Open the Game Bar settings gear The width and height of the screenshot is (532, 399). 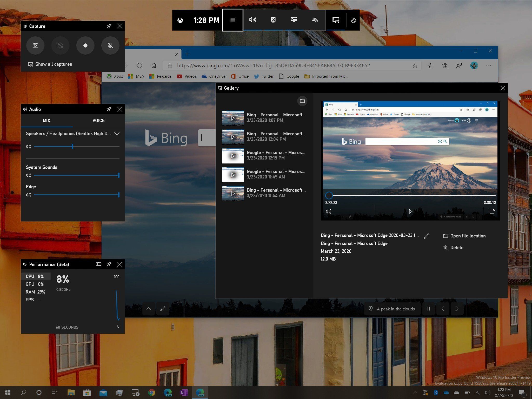tap(353, 20)
